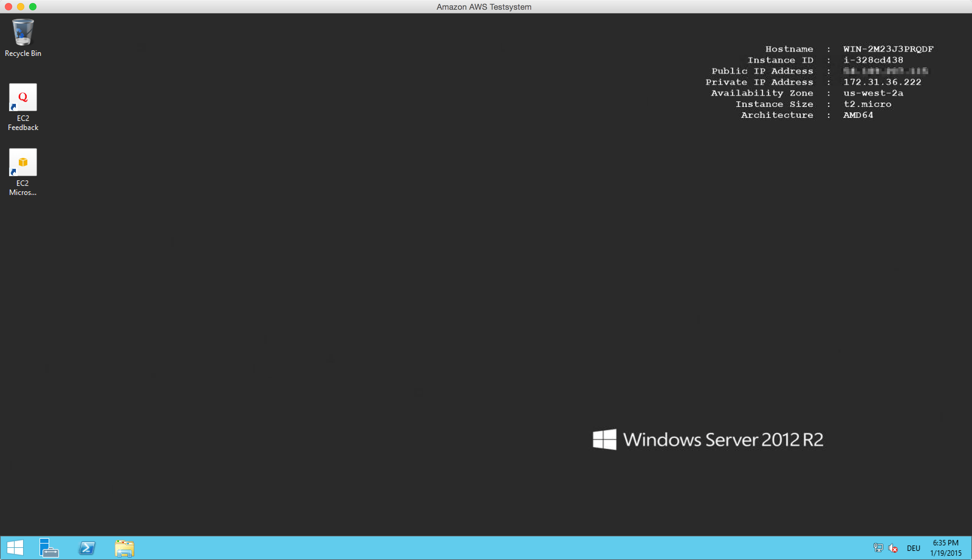Open the taskbar clock showing 6:35 PM

pyautogui.click(x=946, y=548)
